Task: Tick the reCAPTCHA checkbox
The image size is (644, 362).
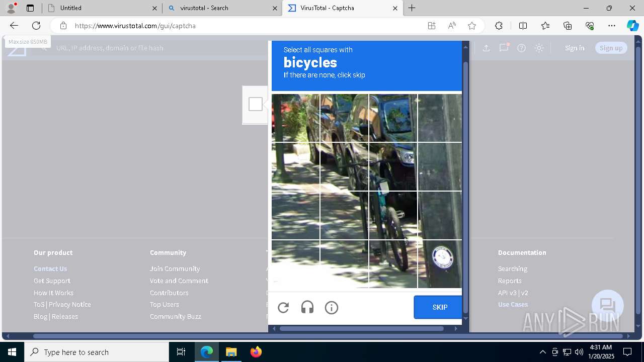Action: point(256,104)
